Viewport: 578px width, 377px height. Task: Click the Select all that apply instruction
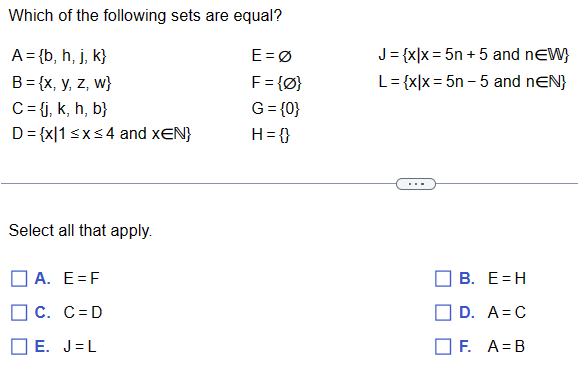pos(80,231)
